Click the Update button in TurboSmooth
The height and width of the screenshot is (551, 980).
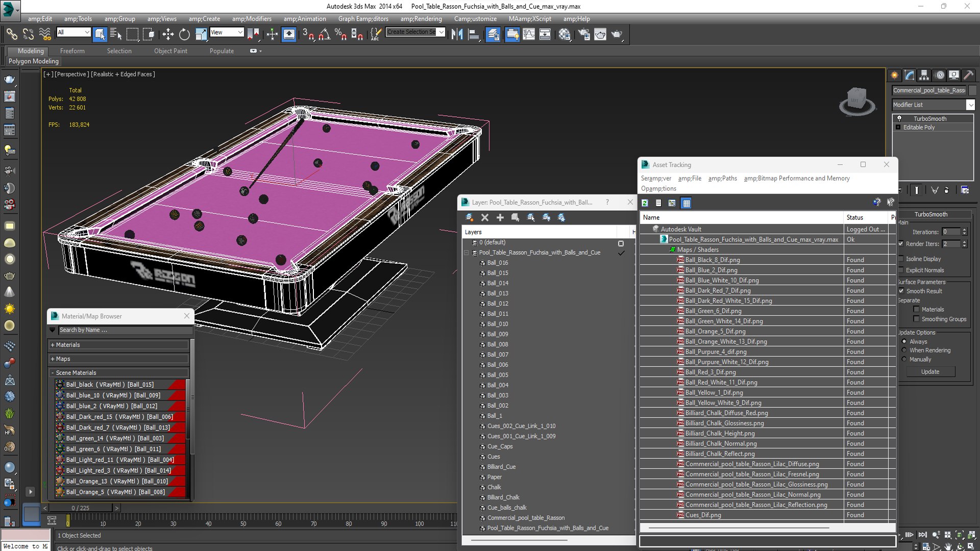coord(930,372)
